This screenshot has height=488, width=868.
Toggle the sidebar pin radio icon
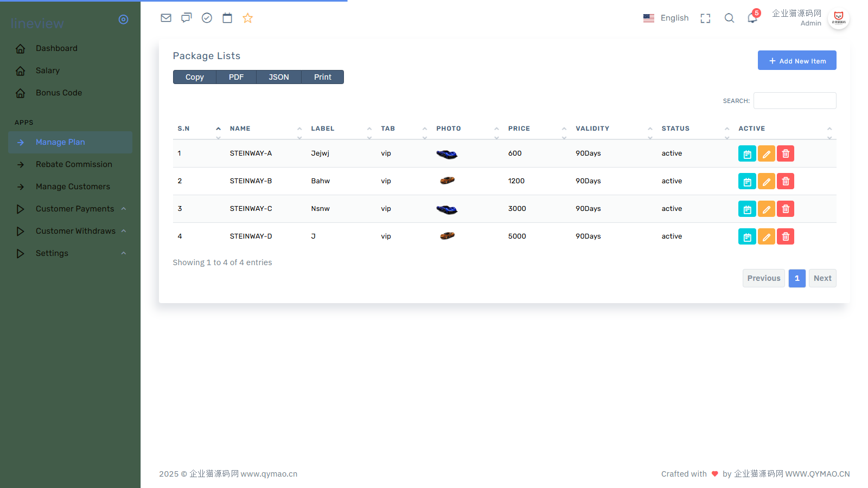[123, 20]
